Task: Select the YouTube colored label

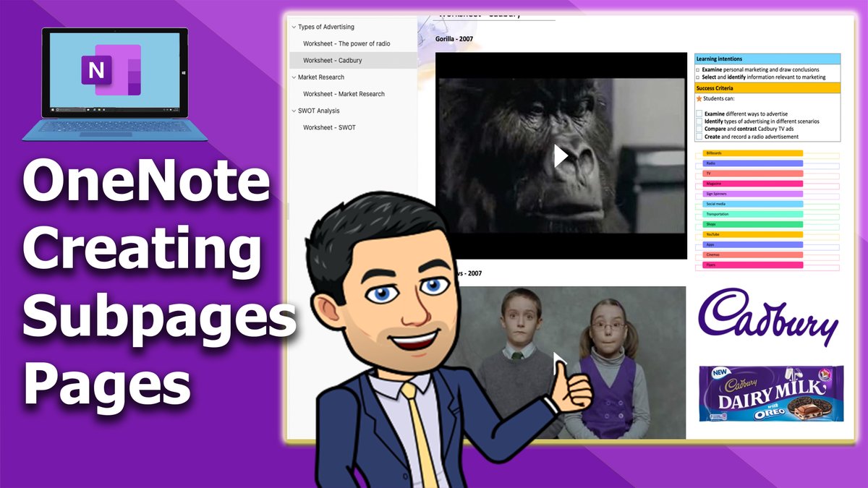Action: pos(752,234)
